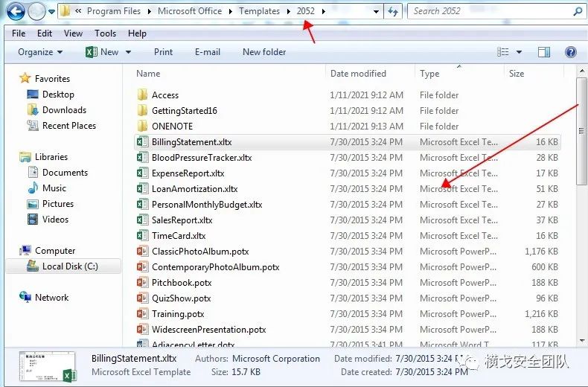
Task: Open the Help menu
Action: click(137, 33)
